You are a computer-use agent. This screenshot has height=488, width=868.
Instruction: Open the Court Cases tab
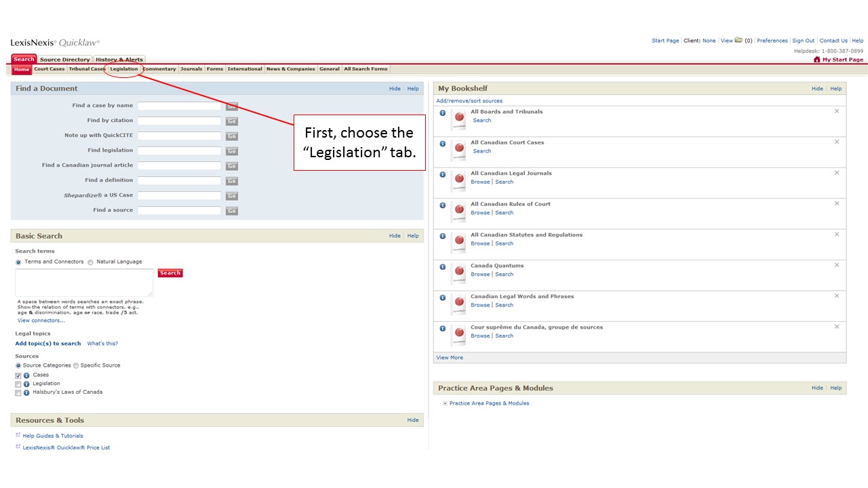point(50,69)
